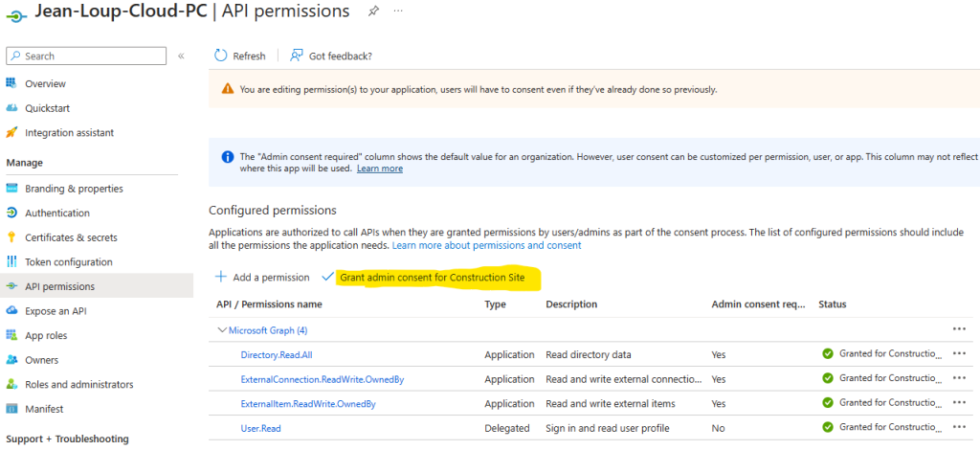Click the Description column header
980x450 pixels.
(571, 304)
